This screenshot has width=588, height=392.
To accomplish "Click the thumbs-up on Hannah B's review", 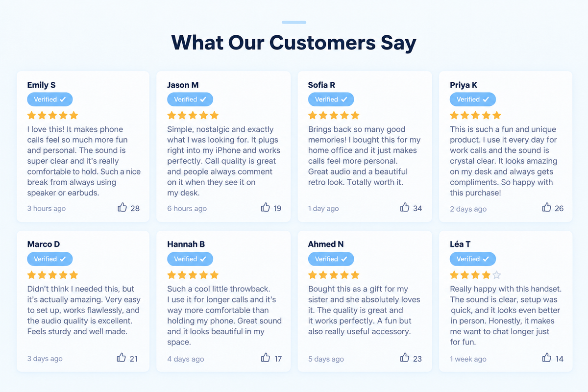I will [266, 358].
